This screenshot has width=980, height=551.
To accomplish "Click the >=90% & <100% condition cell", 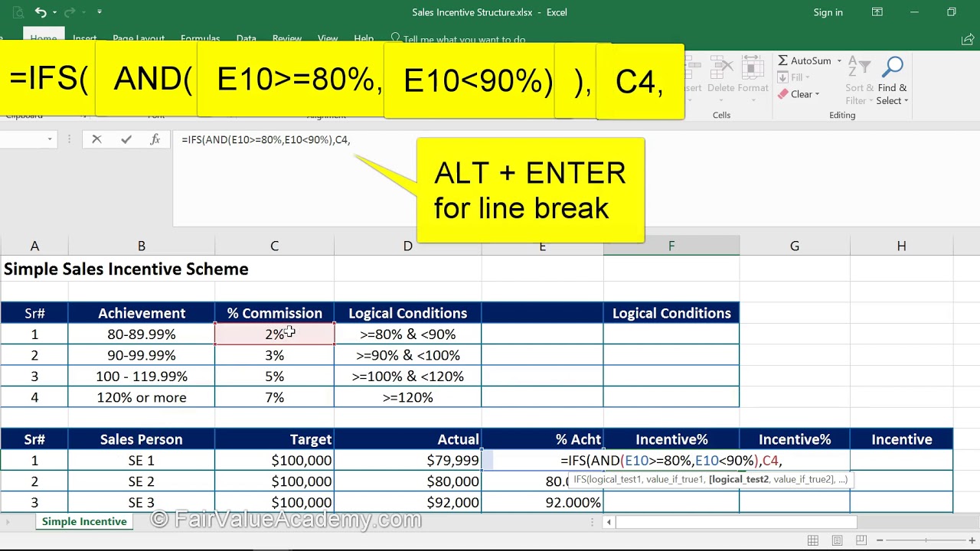I will [407, 355].
